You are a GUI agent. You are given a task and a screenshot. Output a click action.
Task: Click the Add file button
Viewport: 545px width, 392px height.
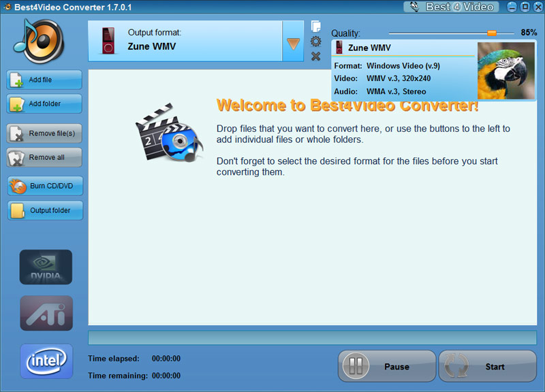tap(44, 80)
